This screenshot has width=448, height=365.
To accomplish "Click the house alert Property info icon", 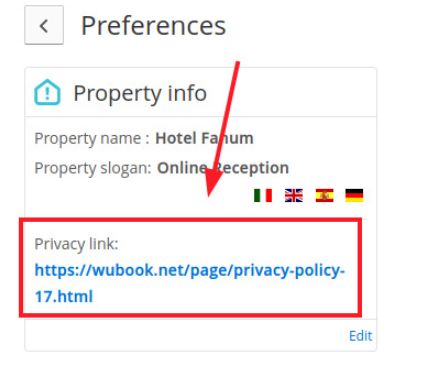I will coord(47,92).
